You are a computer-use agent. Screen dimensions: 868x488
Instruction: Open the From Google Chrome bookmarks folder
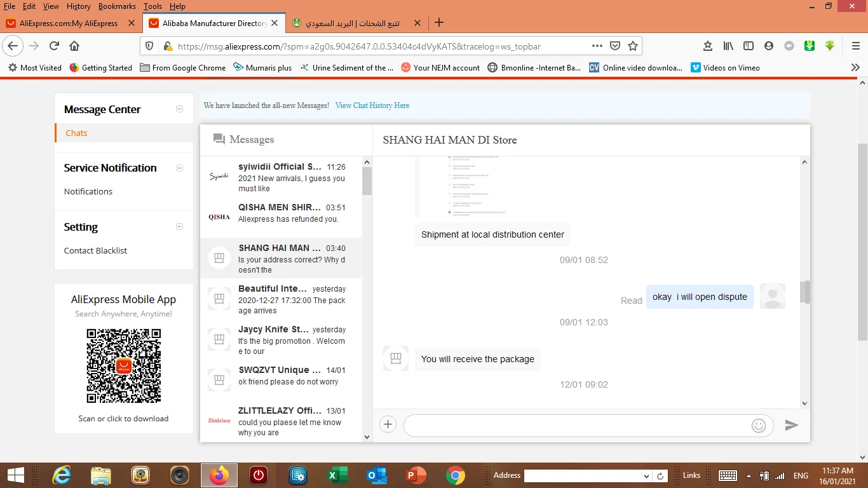[183, 67]
